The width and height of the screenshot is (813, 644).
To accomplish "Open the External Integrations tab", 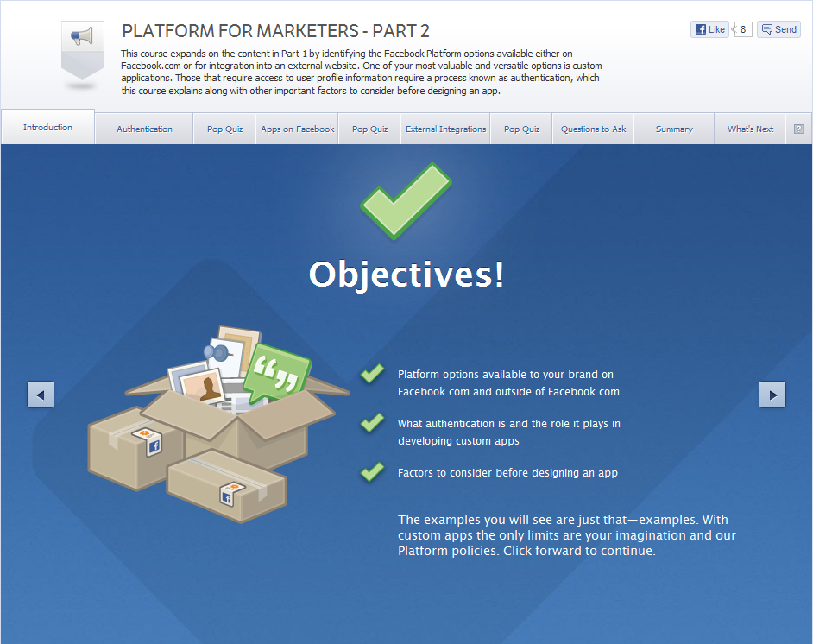I will (x=446, y=129).
